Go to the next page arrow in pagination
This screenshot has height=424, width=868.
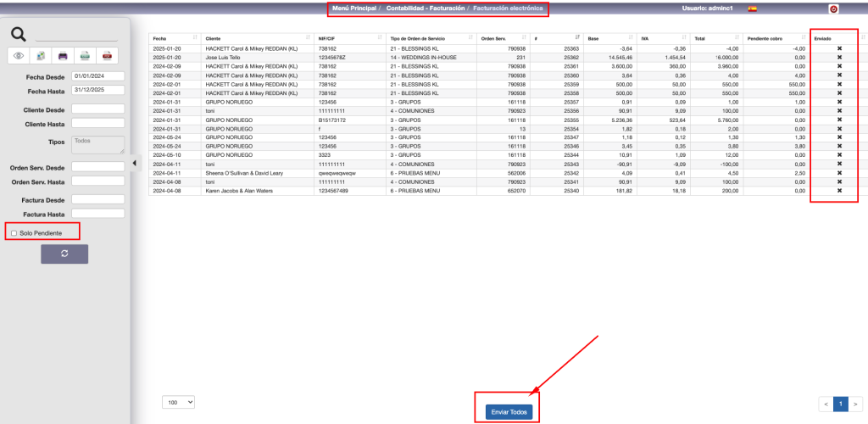855,404
